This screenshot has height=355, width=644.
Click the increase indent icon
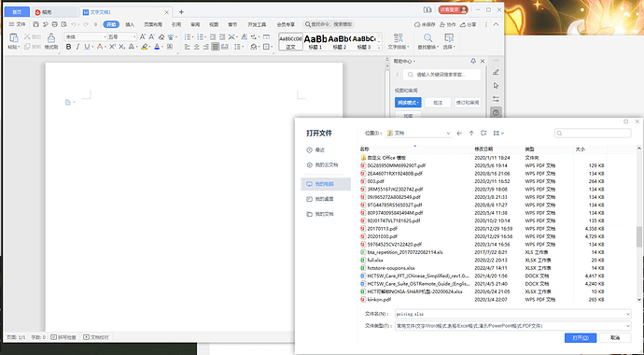pyautogui.click(x=222, y=36)
